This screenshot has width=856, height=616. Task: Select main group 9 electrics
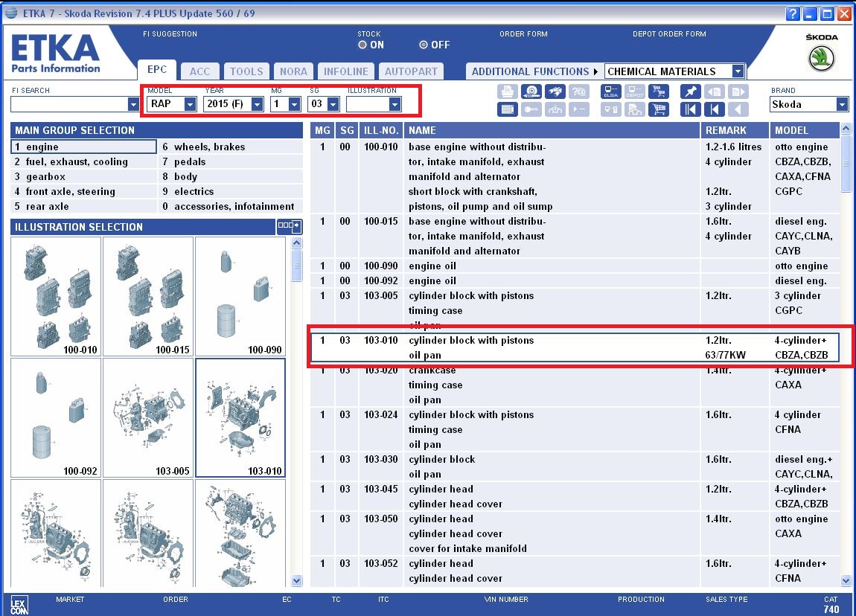pos(231,191)
